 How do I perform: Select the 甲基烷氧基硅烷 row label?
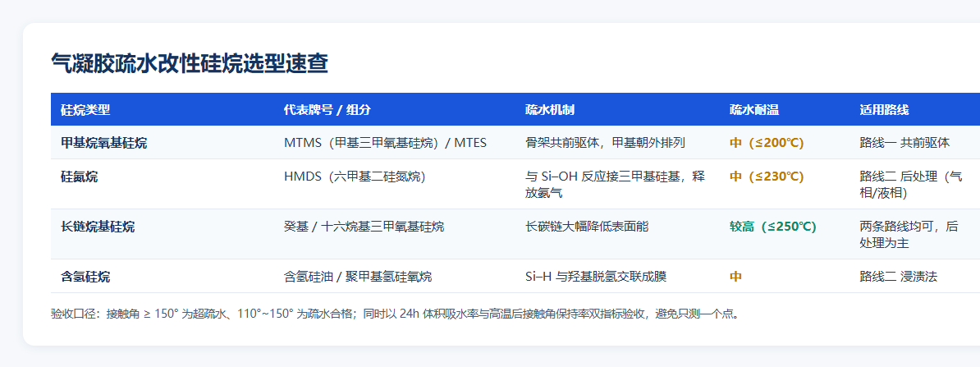tap(103, 143)
